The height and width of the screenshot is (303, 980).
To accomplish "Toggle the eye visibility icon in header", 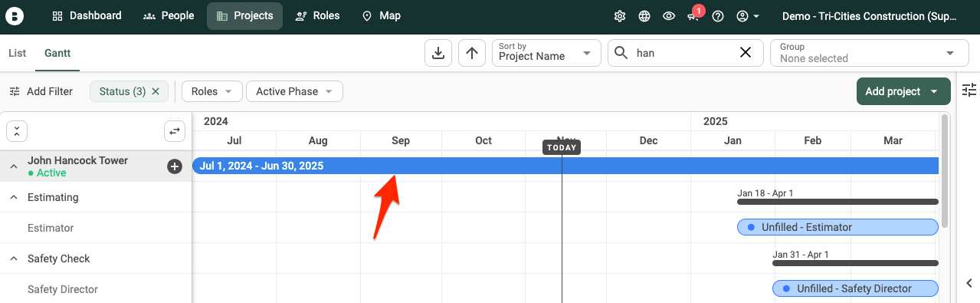I will pos(669,16).
